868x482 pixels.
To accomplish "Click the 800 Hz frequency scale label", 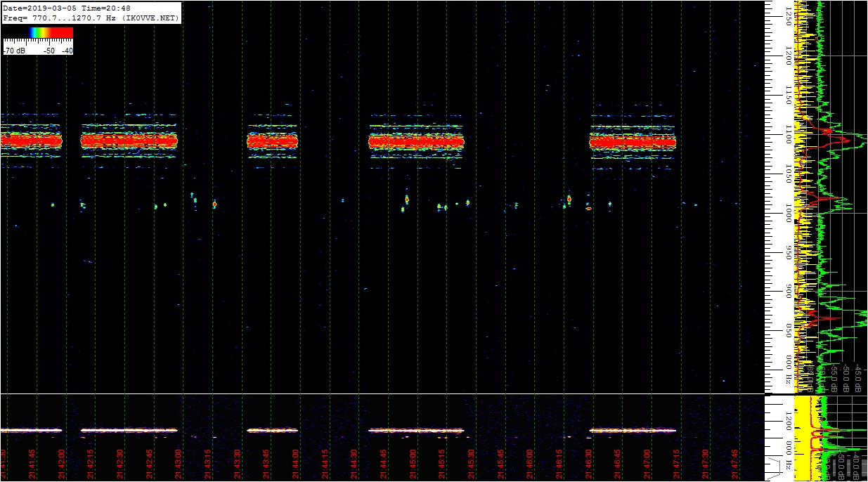I will tap(789, 369).
